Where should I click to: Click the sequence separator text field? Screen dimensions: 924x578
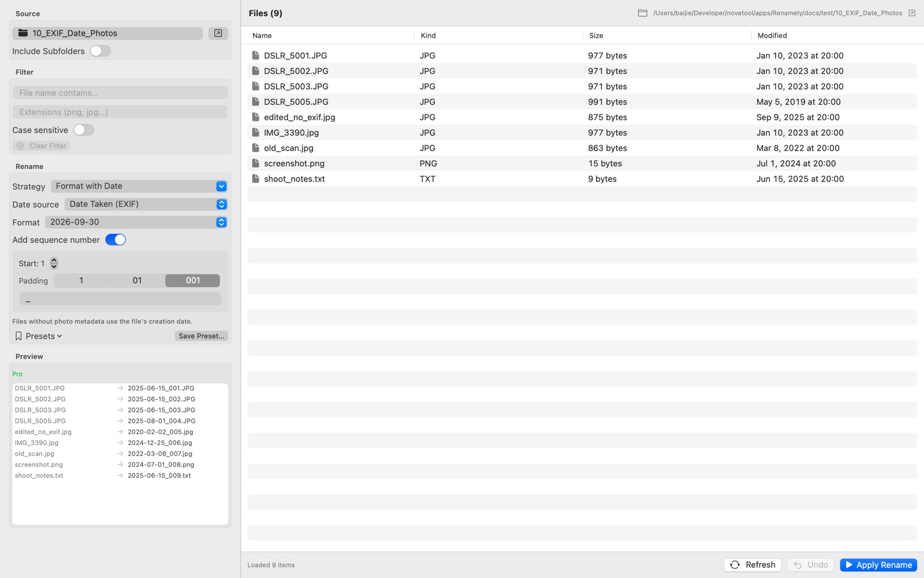click(120, 299)
